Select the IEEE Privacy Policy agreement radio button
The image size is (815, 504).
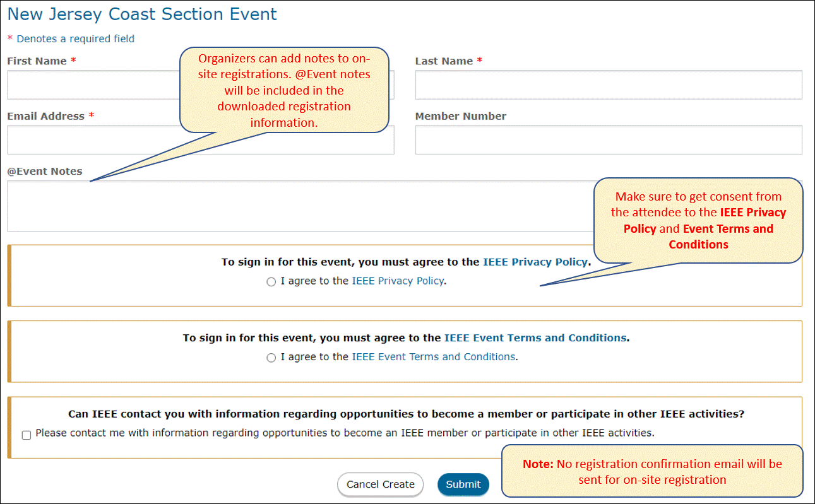pos(271,282)
